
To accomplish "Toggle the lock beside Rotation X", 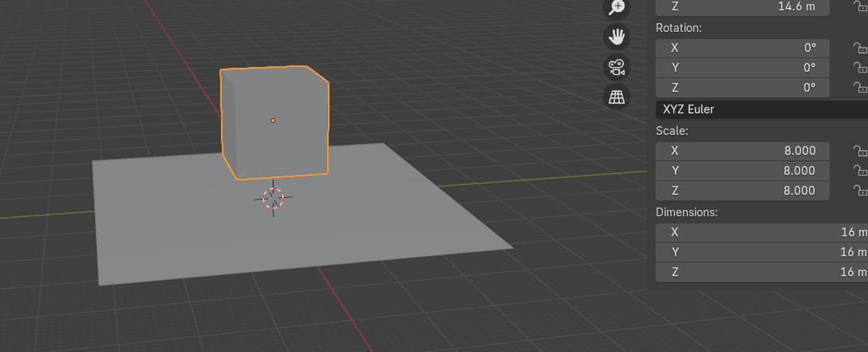I will coord(859,48).
